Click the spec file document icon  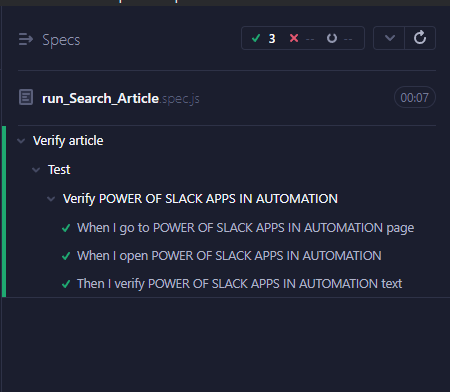[x=26, y=98]
